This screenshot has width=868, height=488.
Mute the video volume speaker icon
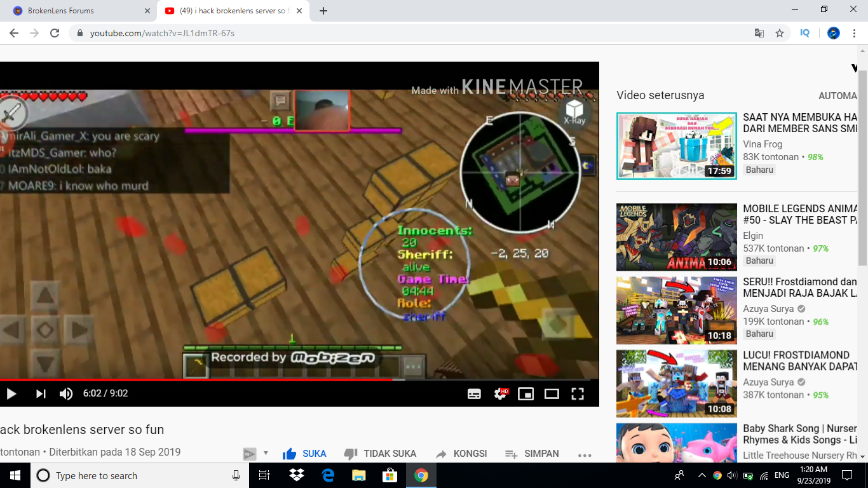(x=66, y=394)
